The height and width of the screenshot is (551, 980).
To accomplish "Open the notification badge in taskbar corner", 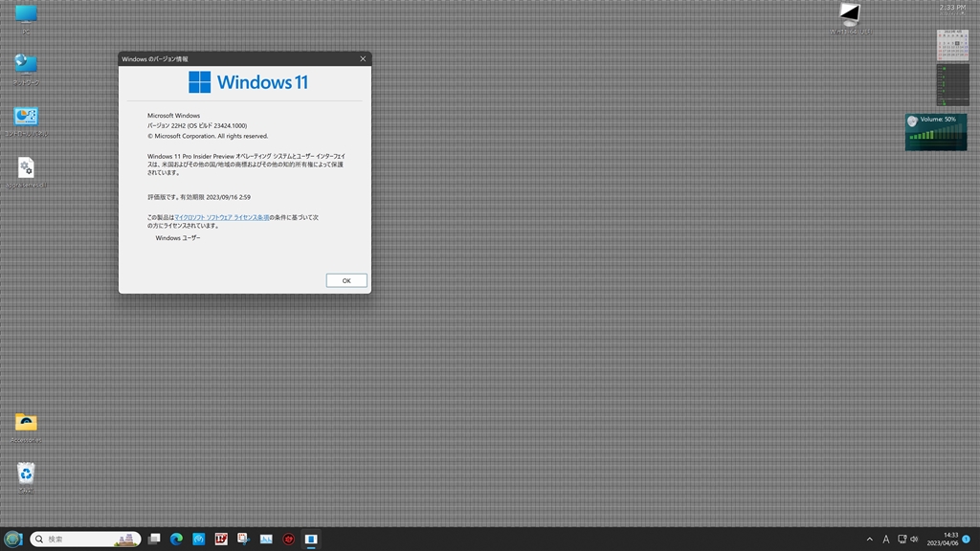I will pyautogui.click(x=967, y=539).
